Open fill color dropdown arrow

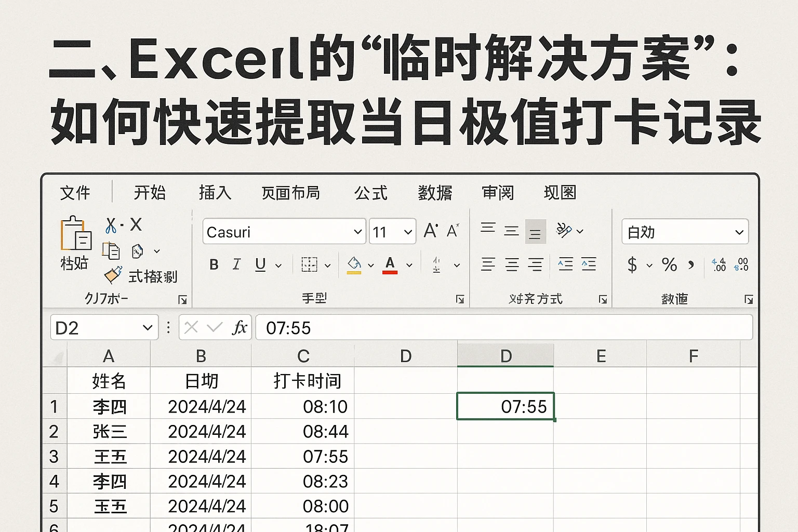[x=371, y=265]
